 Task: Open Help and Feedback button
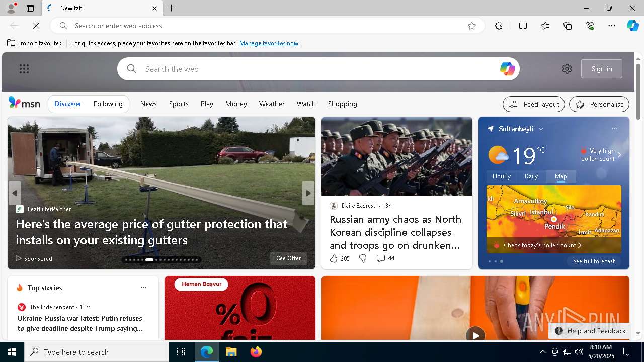coord(591,331)
